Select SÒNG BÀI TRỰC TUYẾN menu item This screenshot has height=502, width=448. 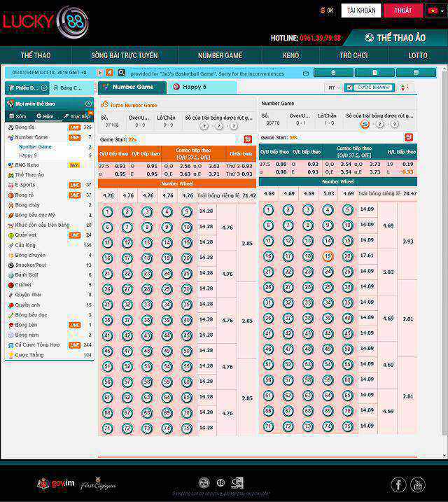tap(125, 55)
